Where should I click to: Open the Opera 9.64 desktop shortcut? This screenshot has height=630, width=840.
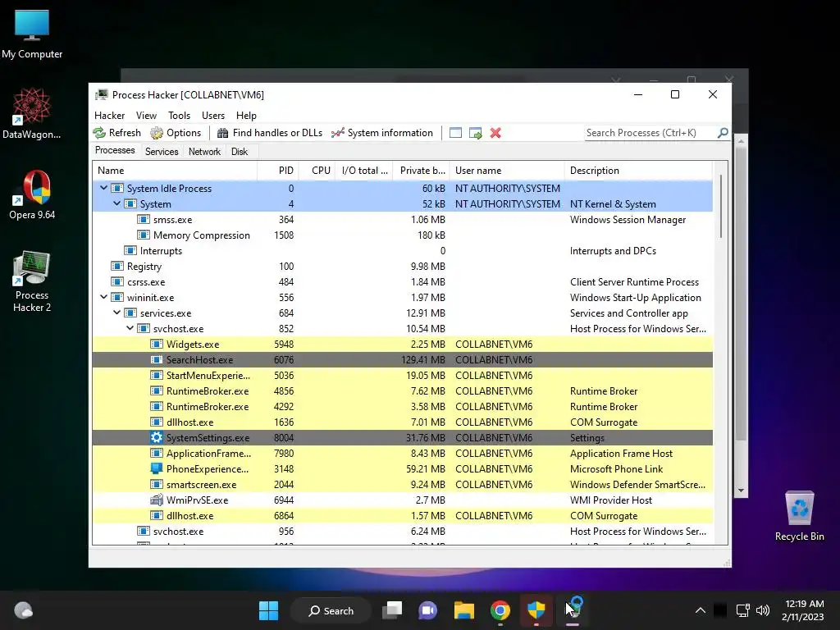tap(32, 195)
